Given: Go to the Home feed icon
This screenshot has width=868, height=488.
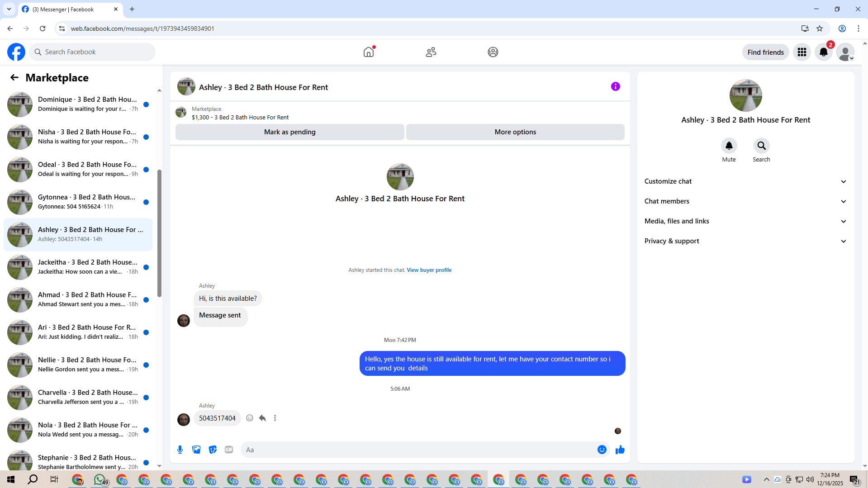Looking at the screenshot, I should pyautogui.click(x=369, y=52).
